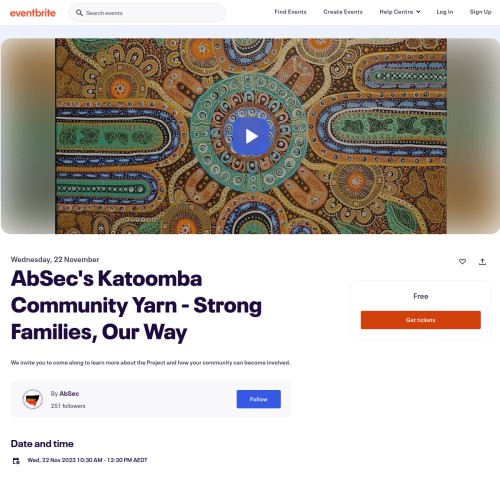Viewport: 500px width, 500px height.
Task: Click the Eventbrite logo
Action: click(33, 13)
